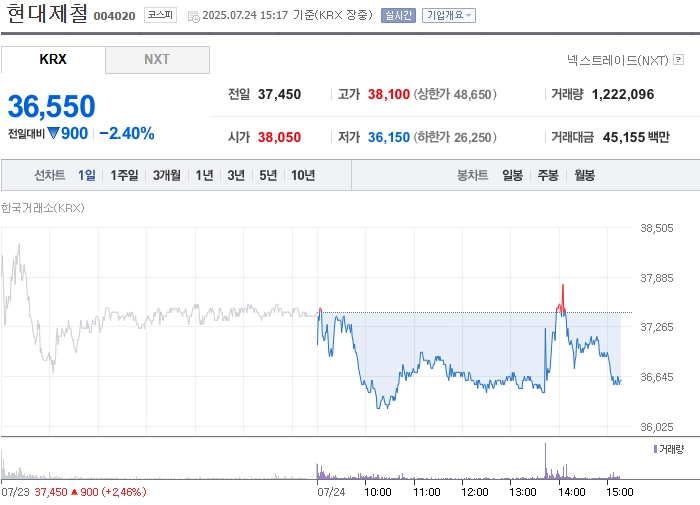Click the 현대제철 stock name title

47,13
